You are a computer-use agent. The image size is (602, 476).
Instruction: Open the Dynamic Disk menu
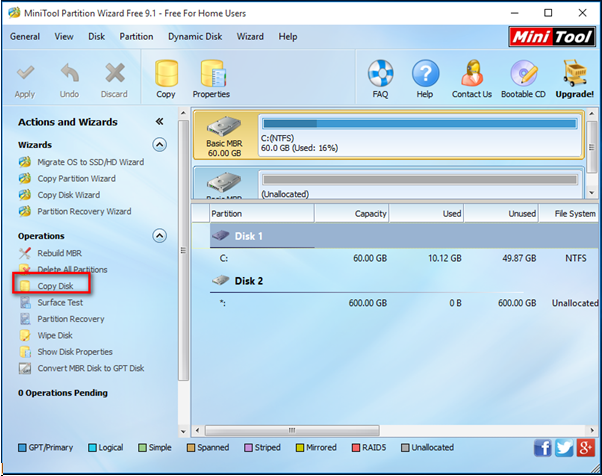[x=195, y=36]
